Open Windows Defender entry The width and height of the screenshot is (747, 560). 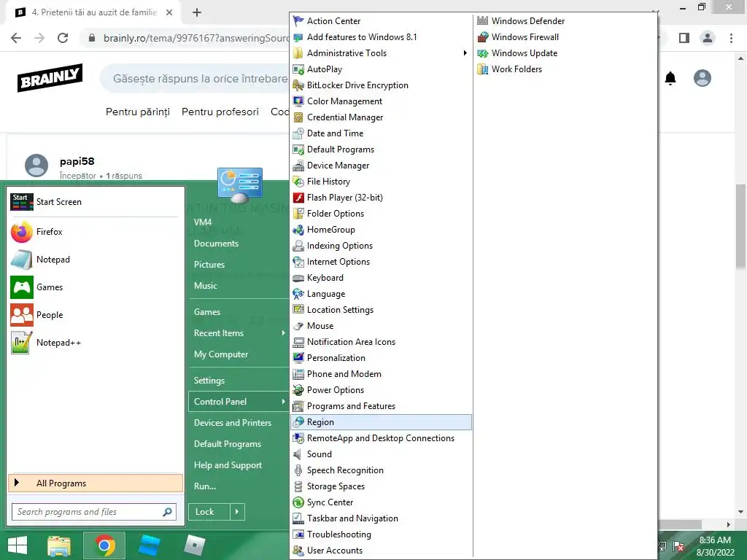(565, 21)
